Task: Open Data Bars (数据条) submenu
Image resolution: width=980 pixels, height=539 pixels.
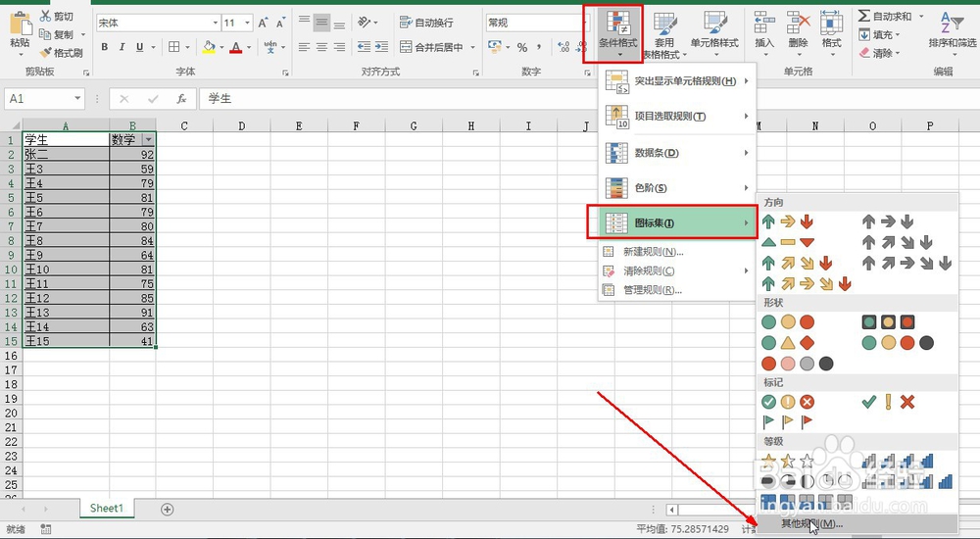Action: click(677, 153)
